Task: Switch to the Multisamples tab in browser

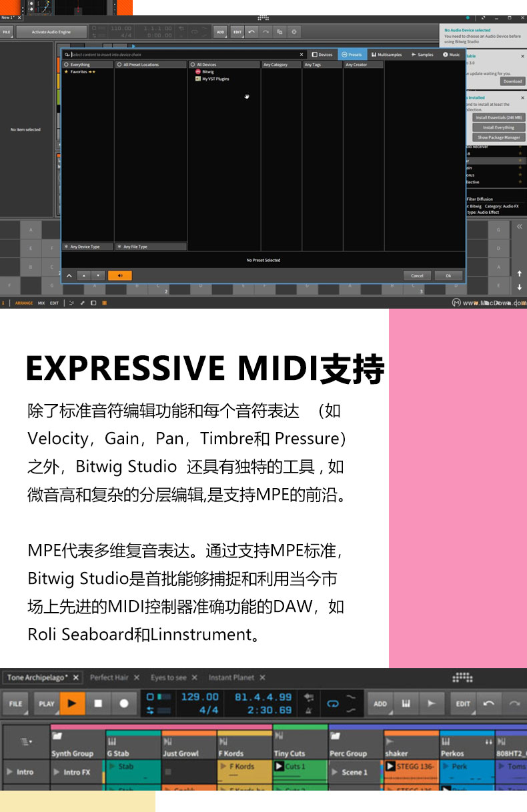Action: pyautogui.click(x=387, y=55)
